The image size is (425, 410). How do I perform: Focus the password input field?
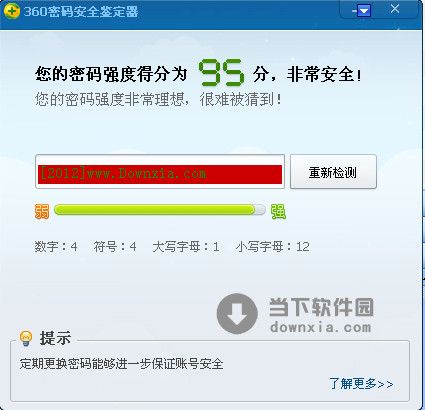(160, 172)
